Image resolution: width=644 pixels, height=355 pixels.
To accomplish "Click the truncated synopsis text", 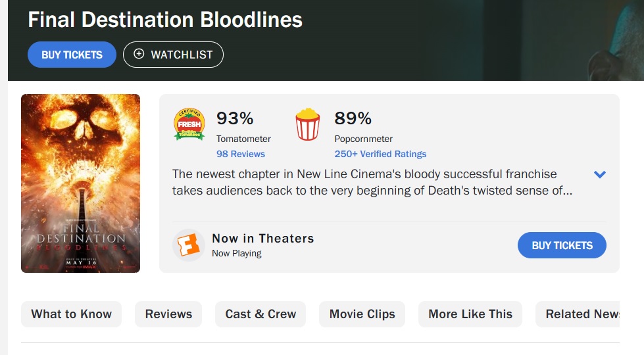I will 372,183.
